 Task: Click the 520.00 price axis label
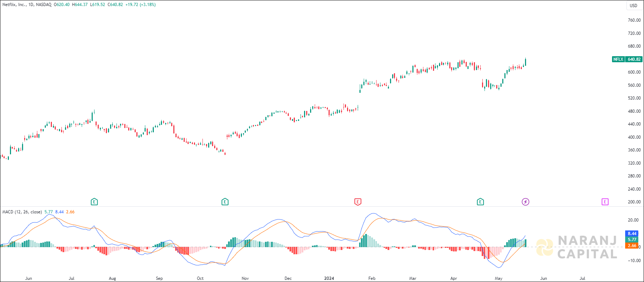634,98
